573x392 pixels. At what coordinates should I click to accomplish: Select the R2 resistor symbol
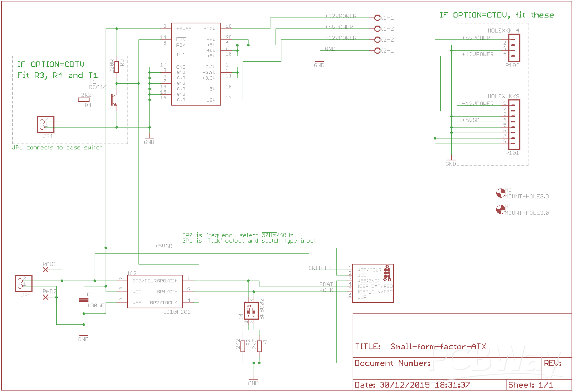[x=243, y=346]
